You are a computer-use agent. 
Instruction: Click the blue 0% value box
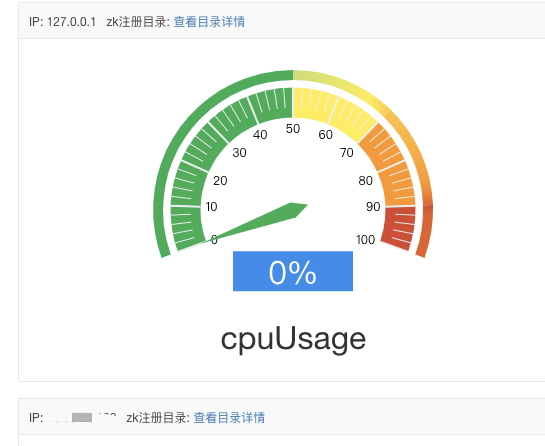[x=293, y=271]
